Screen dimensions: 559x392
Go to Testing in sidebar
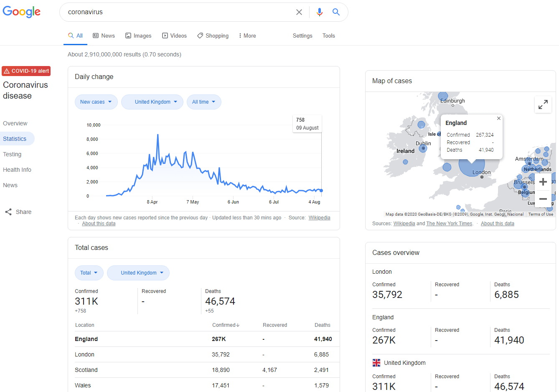pos(12,154)
